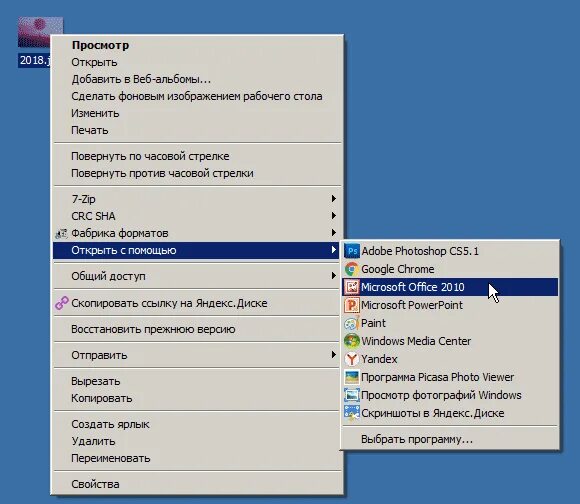This screenshot has height=504, width=580.
Task: Click the Adobe Photoshop CS5.1 icon
Action: tap(351, 251)
